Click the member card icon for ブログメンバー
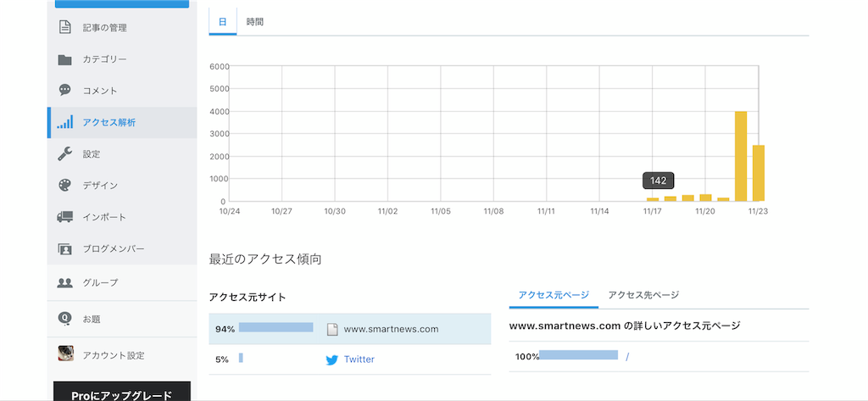Viewport: 868px width, 401px height. coord(65,248)
